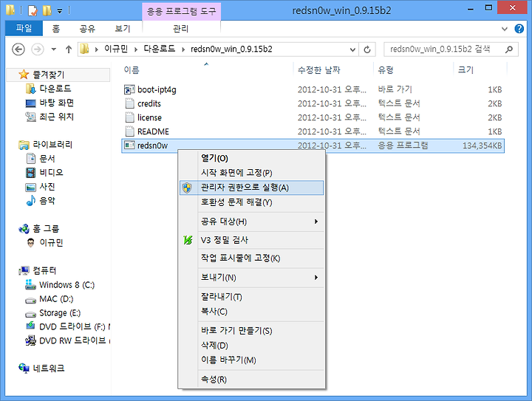The width and height of the screenshot is (532, 401).
Task: Refresh the current folder view
Action: point(367,49)
